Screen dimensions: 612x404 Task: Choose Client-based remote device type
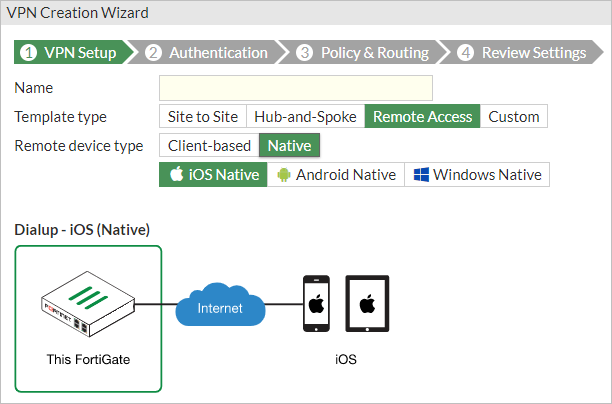209,145
